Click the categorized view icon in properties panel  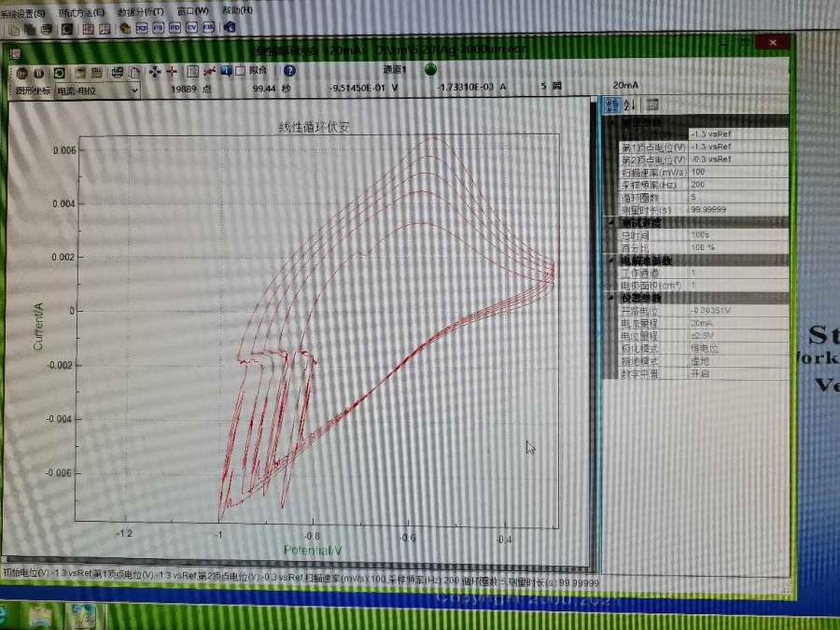pos(612,105)
